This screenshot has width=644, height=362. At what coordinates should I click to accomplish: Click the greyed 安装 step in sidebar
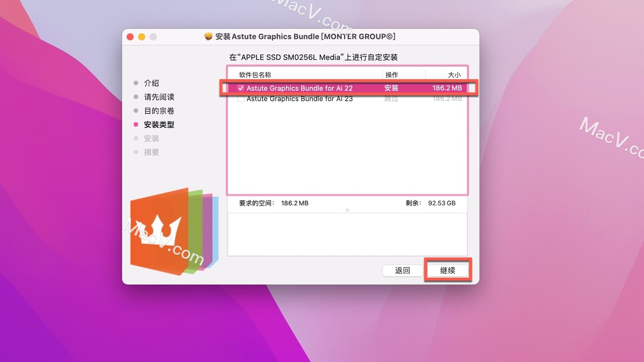(x=151, y=138)
